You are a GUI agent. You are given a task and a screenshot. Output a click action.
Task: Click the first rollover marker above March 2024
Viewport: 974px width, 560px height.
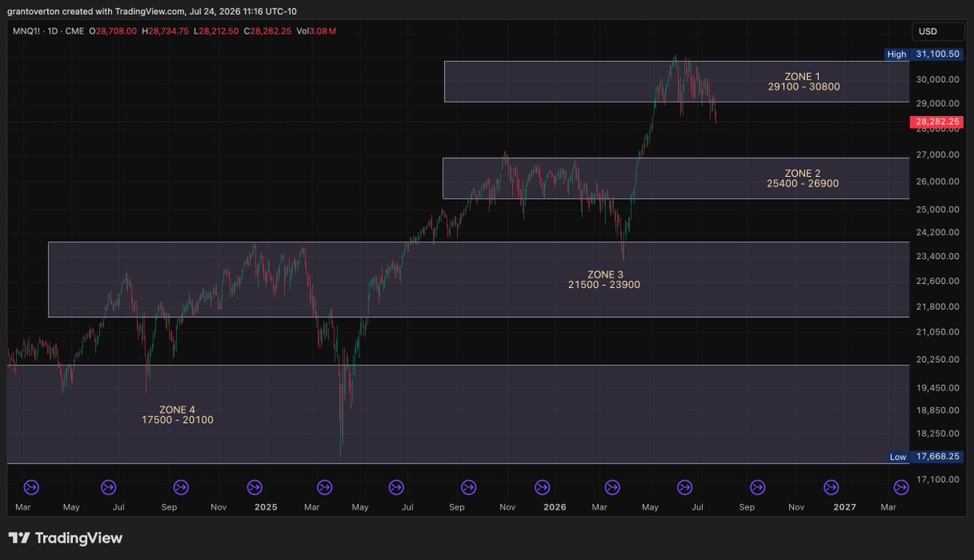point(32,487)
